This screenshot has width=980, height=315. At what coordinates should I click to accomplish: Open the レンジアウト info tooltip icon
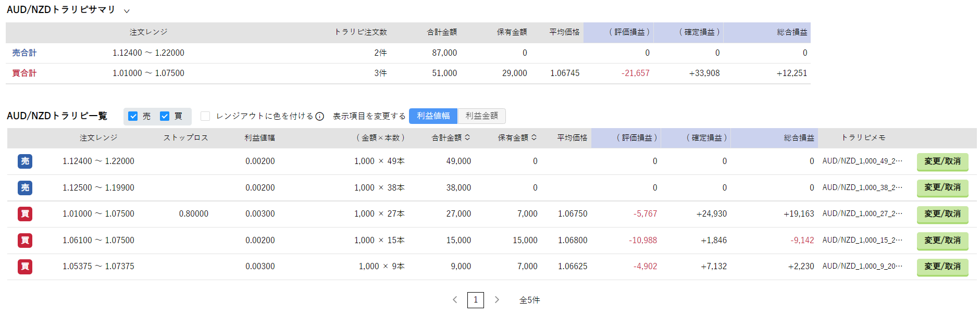(x=320, y=116)
